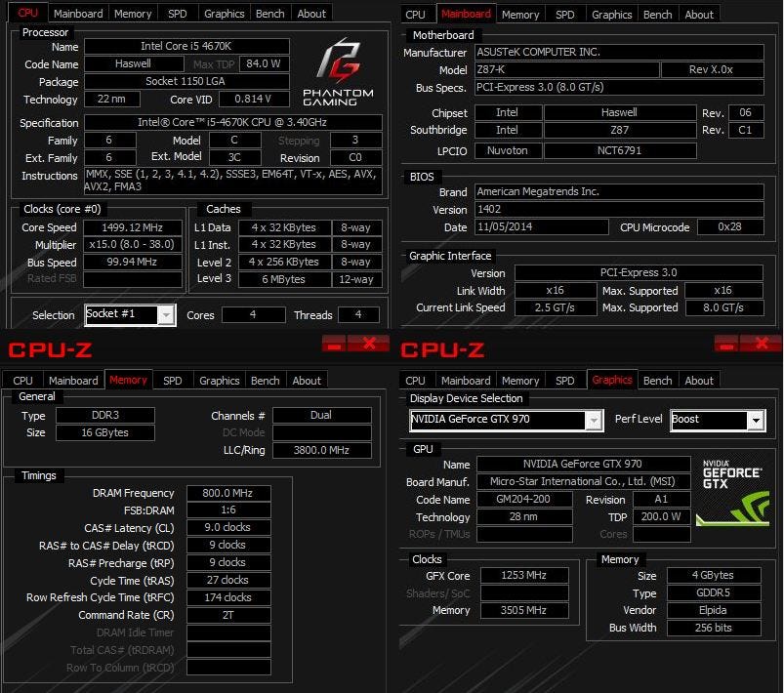Click the CPU Microcode value '0x28'
This screenshot has height=693, width=784.
(x=730, y=227)
